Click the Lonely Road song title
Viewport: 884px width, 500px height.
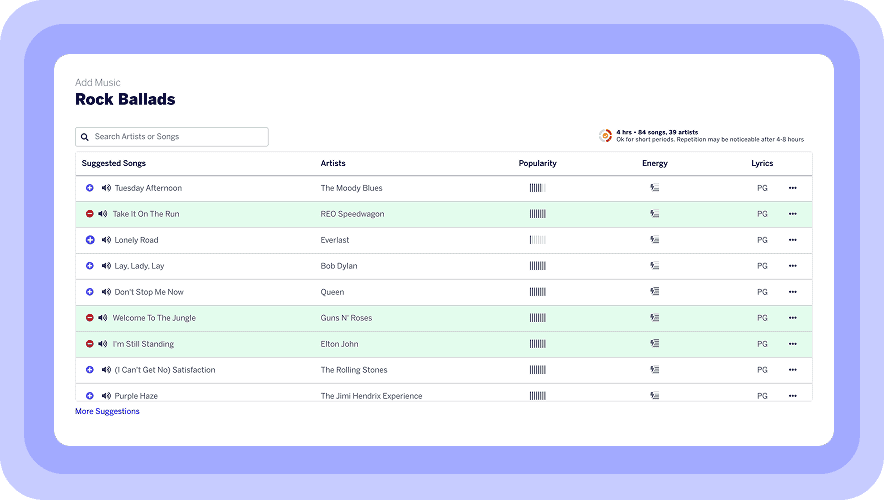136,240
